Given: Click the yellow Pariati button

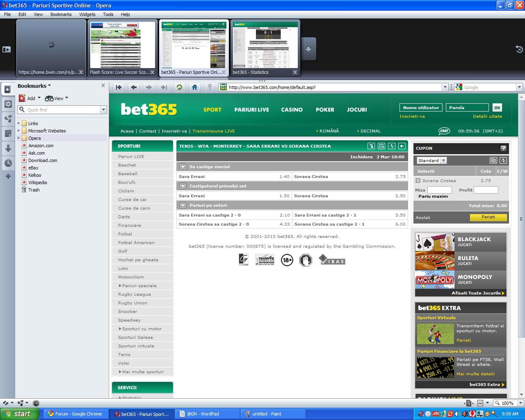Looking at the screenshot, I should [x=488, y=217].
